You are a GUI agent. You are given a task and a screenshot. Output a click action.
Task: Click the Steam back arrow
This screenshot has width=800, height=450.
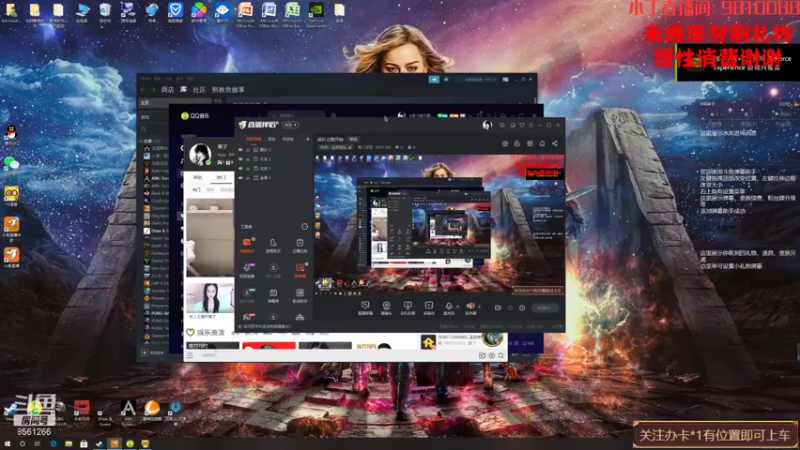[x=143, y=89]
